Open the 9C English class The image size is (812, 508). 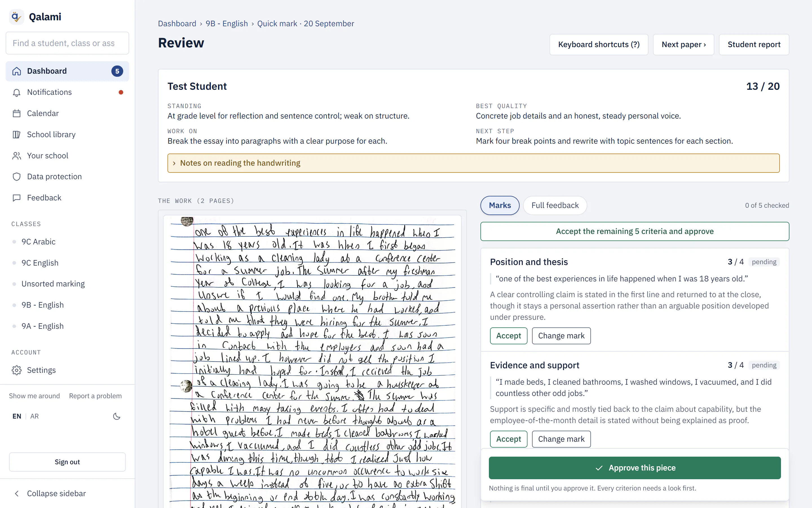click(x=40, y=263)
